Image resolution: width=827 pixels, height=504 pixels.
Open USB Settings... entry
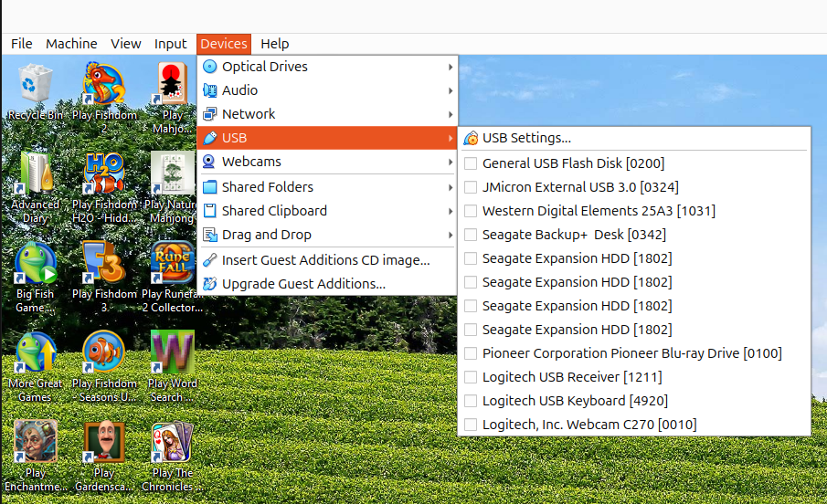634,138
